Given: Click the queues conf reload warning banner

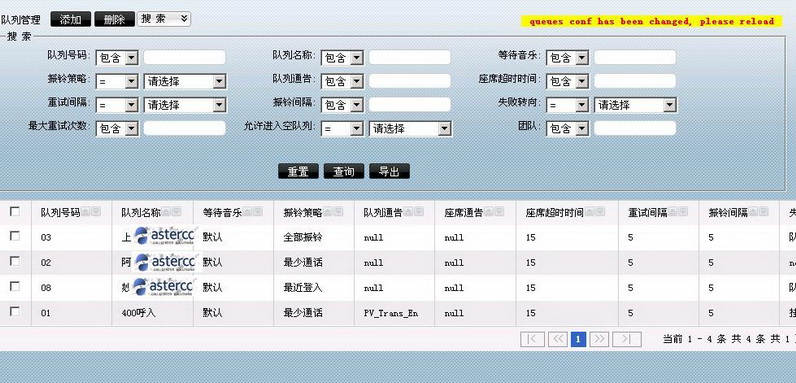Looking at the screenshot, I should (652, 21).
